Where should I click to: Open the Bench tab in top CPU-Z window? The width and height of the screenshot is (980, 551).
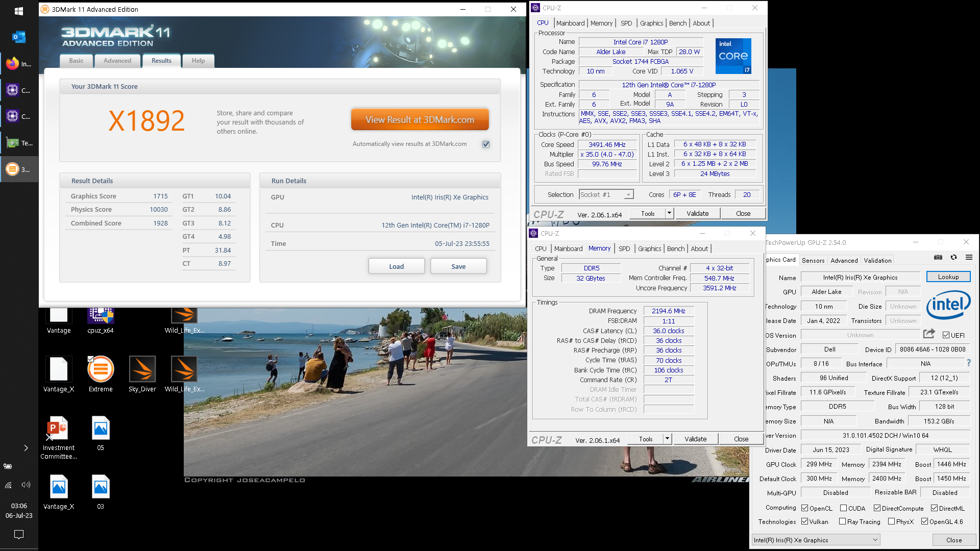click(x=678, y=23)
